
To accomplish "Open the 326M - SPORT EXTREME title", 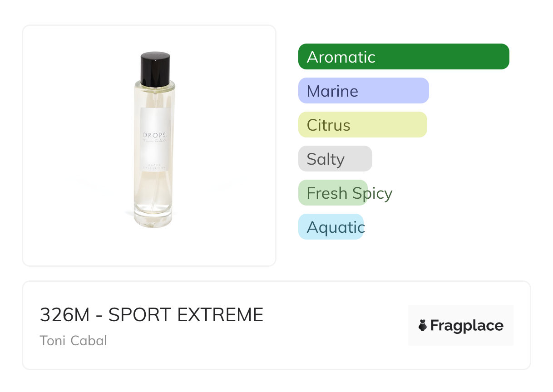I will point(151,315).
